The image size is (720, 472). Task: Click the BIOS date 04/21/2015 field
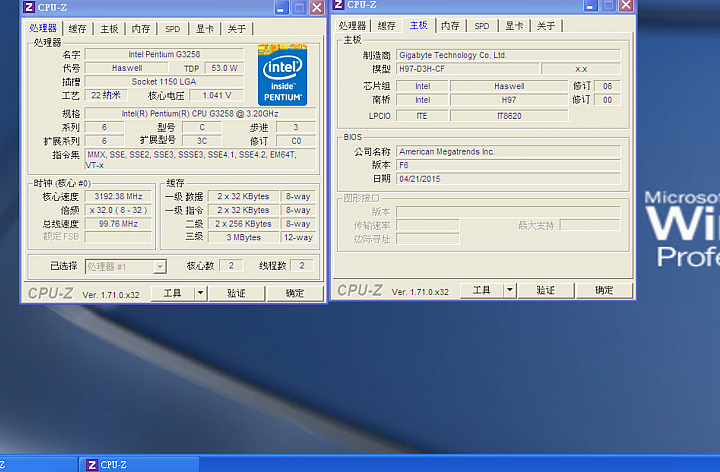508,179
